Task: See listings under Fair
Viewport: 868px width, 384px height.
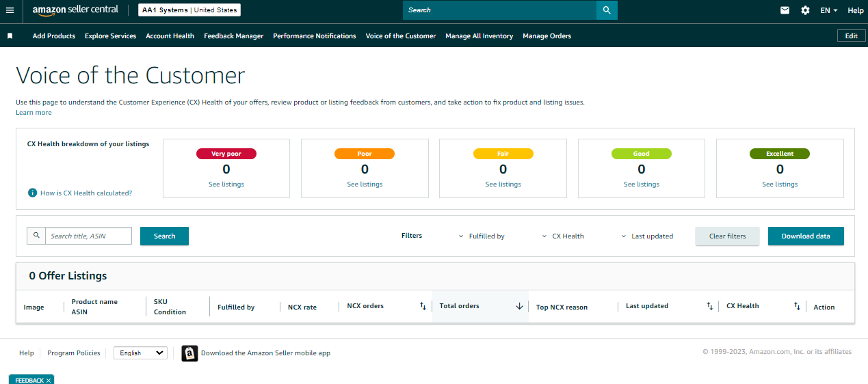Action: tap(503, 184)
